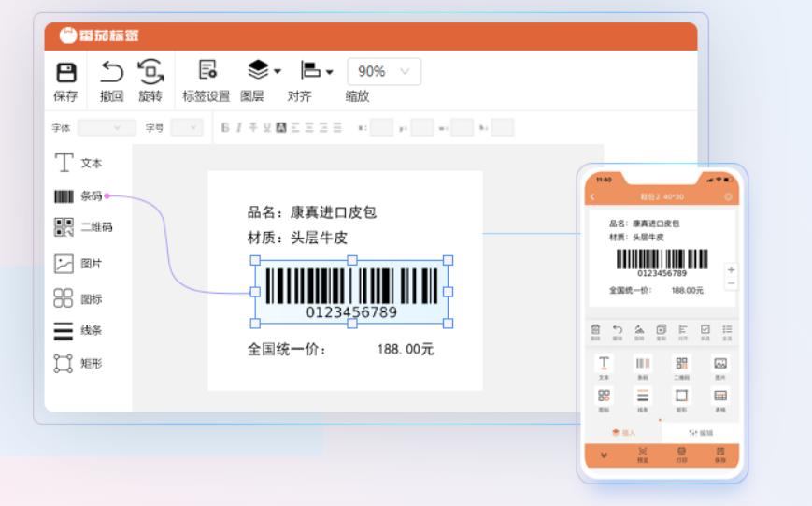The width and height of the screenshot is (812, 506).
Task: Click the Rotate (旋转) icon
Action: pyautogui.click(x=150, y=72)
